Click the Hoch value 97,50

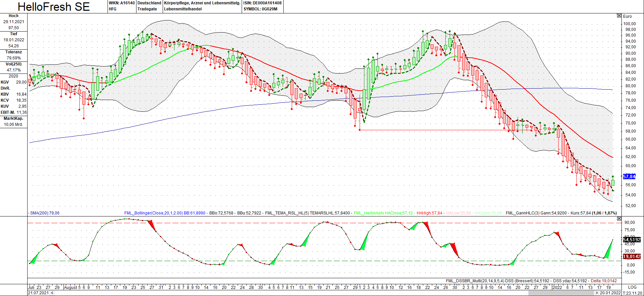pyautogui.click(x=14, y=28)
